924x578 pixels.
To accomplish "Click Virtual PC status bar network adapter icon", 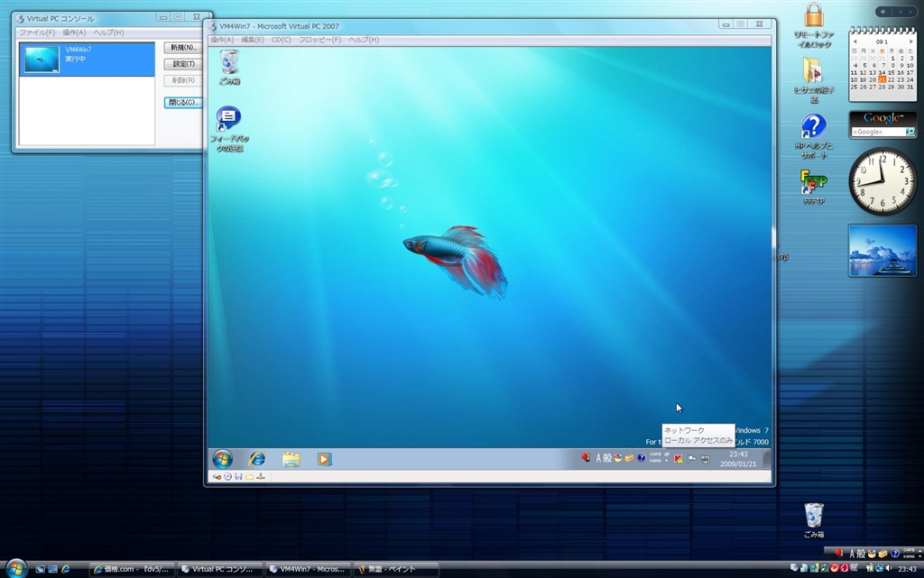I will (261, 477).
